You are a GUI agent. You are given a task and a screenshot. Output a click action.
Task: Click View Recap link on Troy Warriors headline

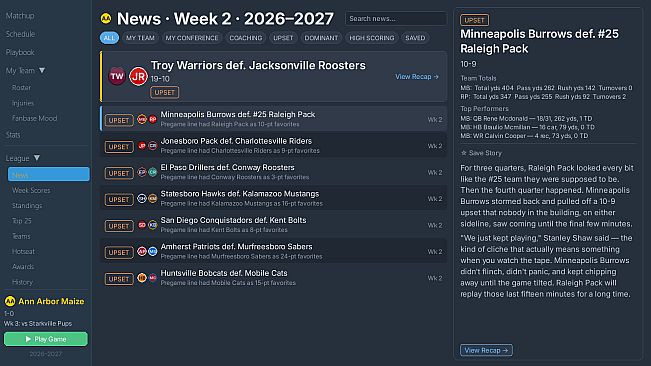(x=417, y=77)
